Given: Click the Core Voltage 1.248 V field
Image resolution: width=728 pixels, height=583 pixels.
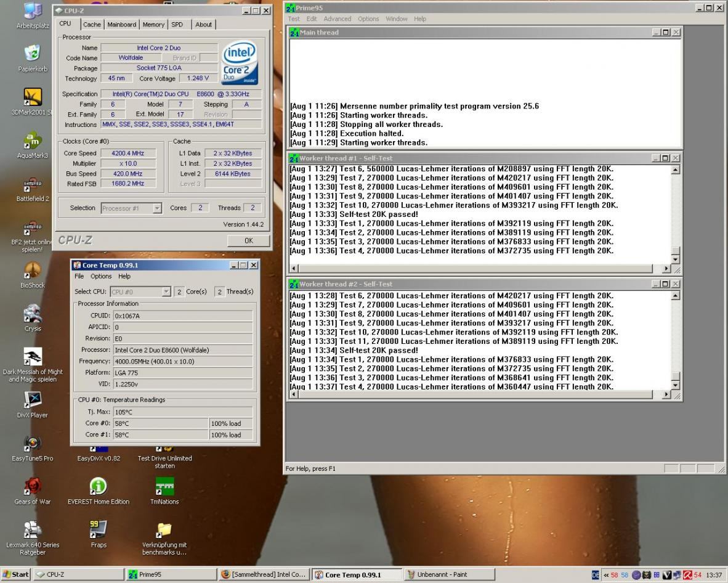Looking at the screenshot, I should click(x=198, y=78).
